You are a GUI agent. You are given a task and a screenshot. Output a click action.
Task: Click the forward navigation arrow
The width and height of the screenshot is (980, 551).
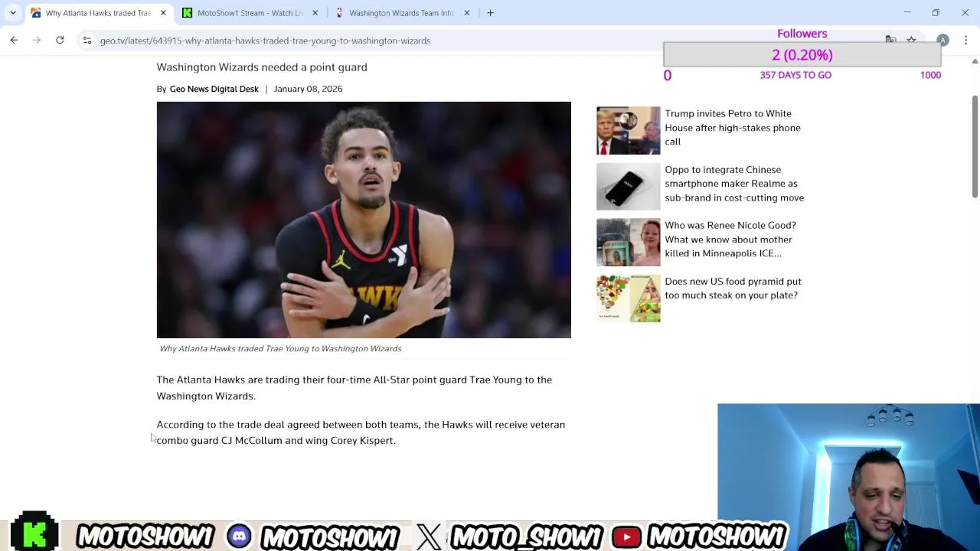[x=37, y=41]
